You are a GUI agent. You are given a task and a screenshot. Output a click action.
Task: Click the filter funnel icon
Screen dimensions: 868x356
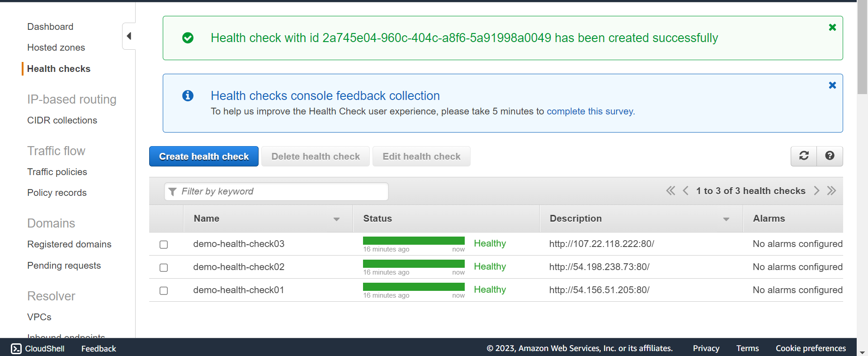172,192
